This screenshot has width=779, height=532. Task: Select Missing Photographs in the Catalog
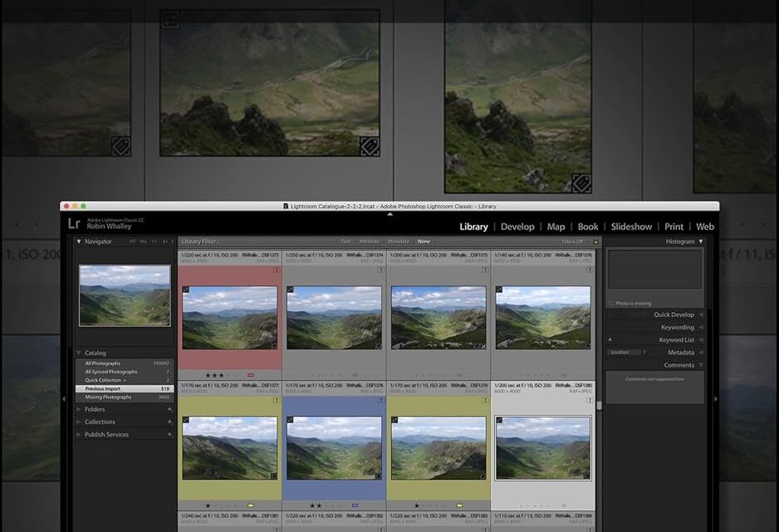[x=108, y=398]
